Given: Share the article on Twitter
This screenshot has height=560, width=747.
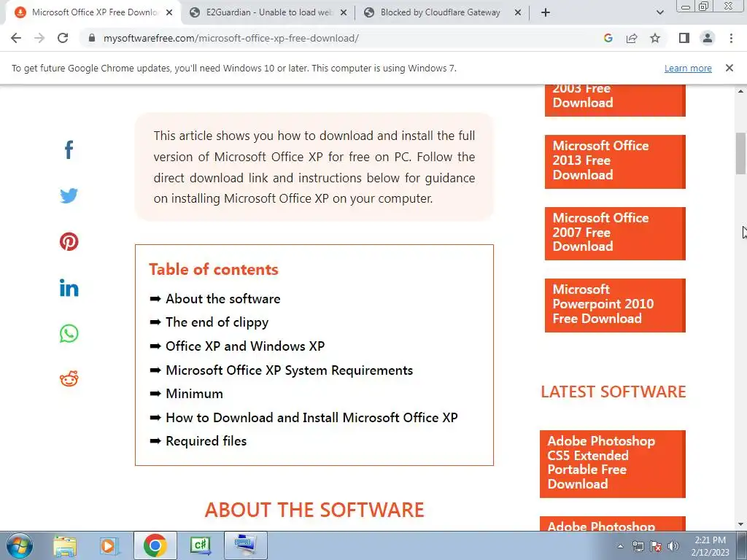Looking at the screenshot, I should (x=69, y=195).
